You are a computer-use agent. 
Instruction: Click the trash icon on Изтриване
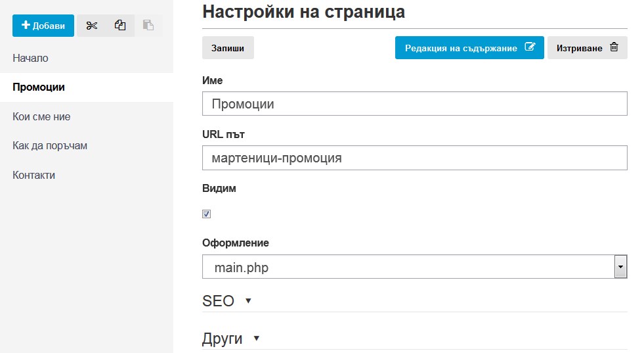point(614,47)
